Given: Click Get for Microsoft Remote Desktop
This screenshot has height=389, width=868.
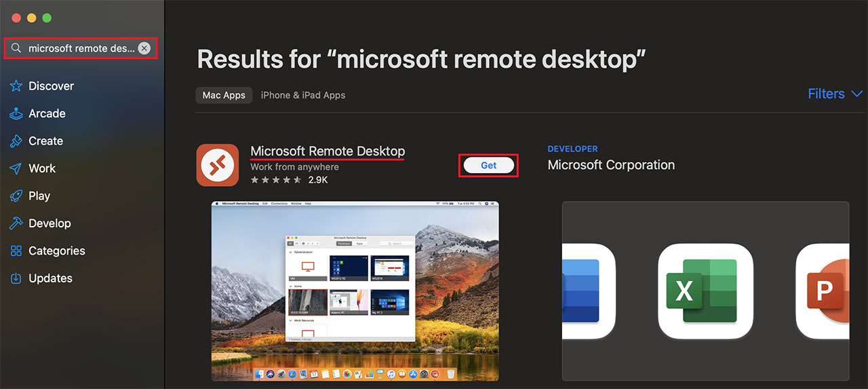Looking at the screenshot, I should (x=488, y=165).
